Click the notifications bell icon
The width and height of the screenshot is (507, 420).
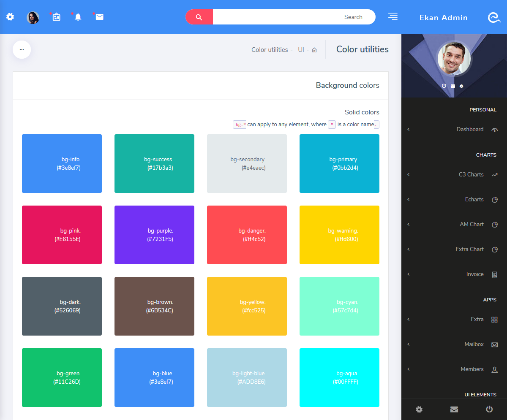point(78,17)
